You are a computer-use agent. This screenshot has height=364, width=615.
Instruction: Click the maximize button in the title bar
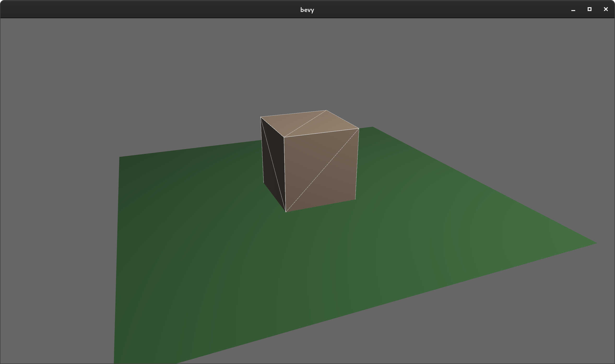(589, 9)
